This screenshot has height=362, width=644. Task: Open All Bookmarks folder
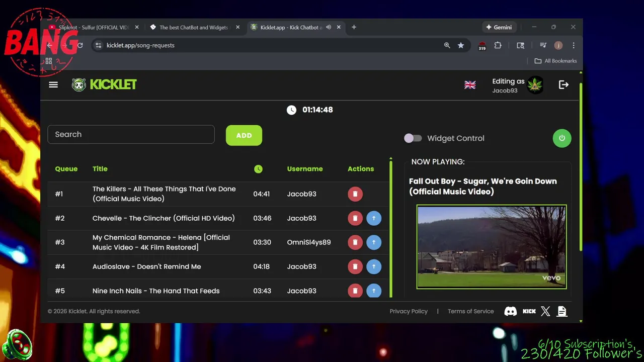coord(555,61)
